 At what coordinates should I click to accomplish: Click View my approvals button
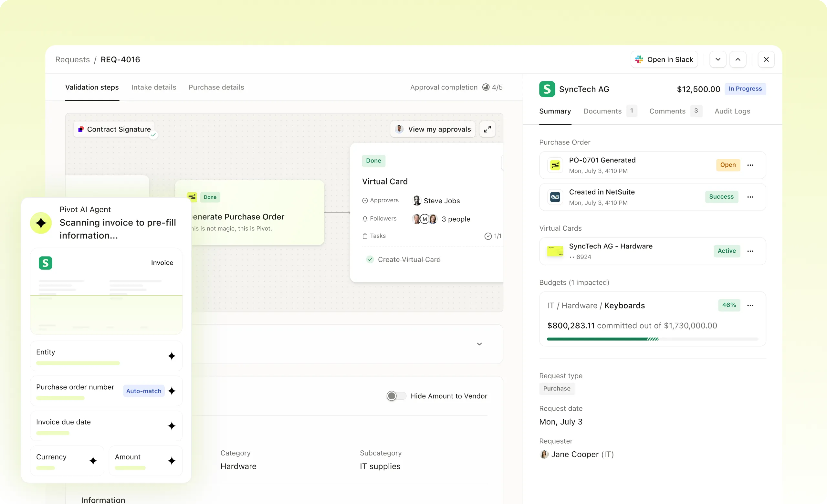(x=433, y=129)
